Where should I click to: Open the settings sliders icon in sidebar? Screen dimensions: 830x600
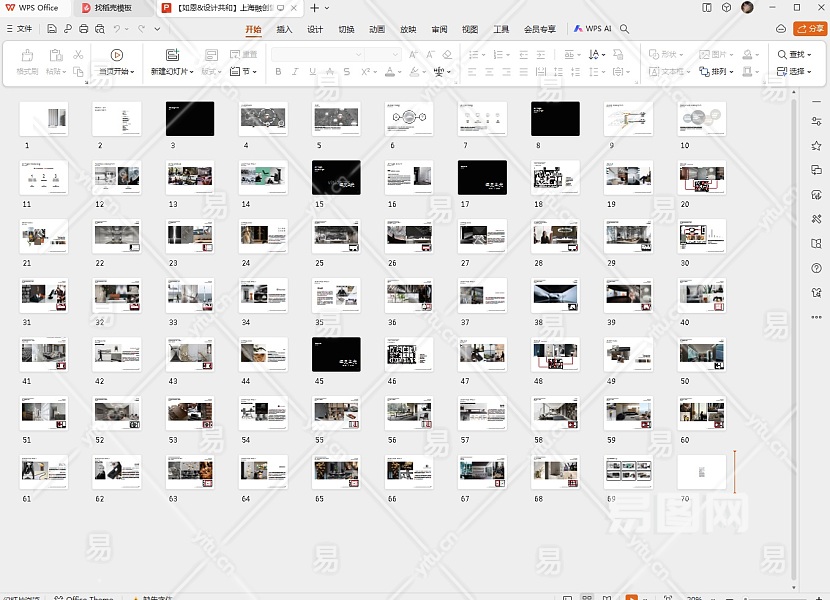pyautogui.click(x=816, y=122)
